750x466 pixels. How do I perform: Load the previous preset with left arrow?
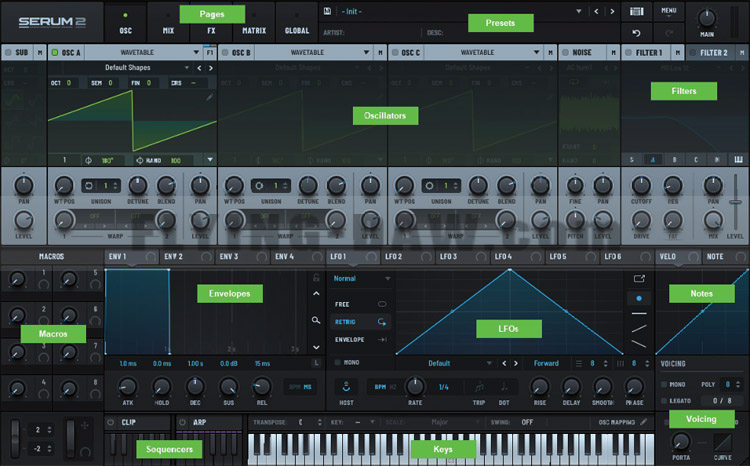[596, 11]
